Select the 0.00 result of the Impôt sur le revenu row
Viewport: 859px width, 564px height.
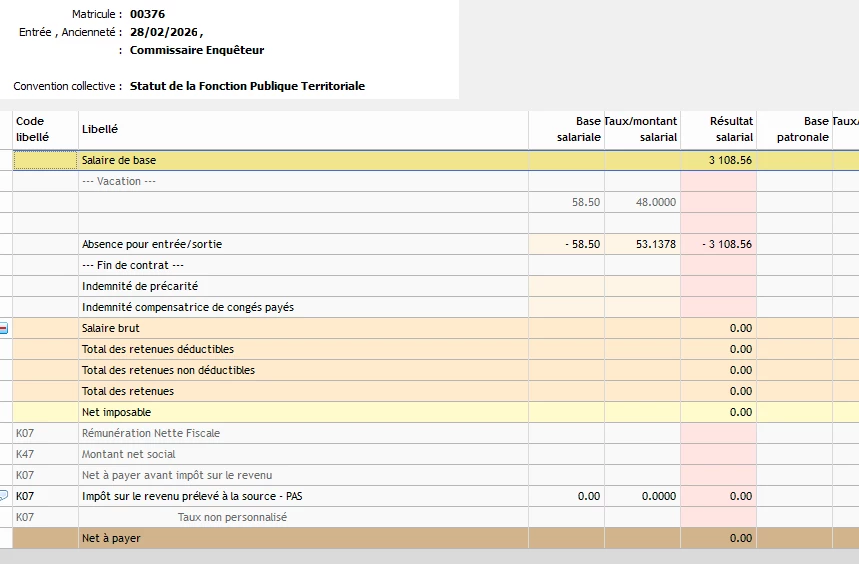point(741,496)
